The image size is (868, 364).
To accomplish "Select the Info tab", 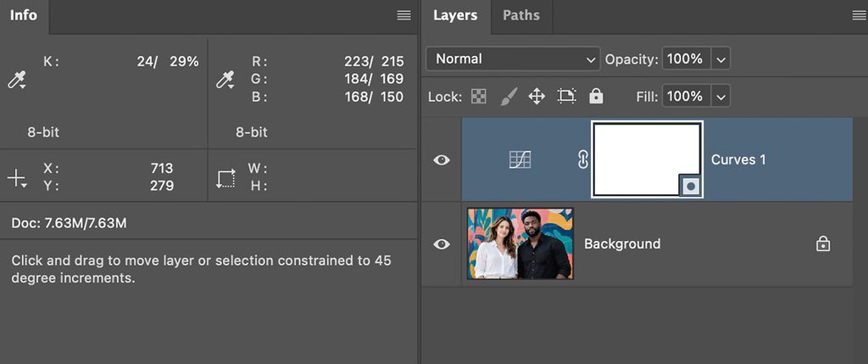I will [x=24, y=15].
